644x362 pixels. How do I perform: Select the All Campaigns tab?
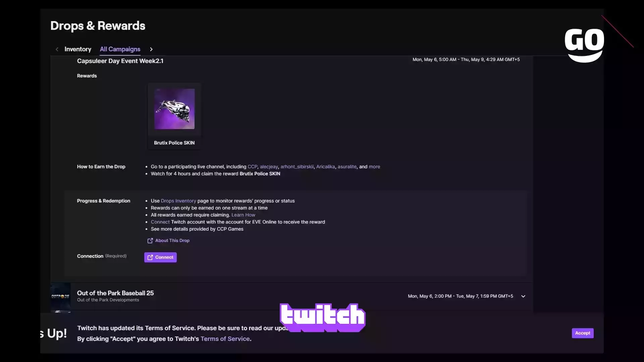tap(120, 49)
